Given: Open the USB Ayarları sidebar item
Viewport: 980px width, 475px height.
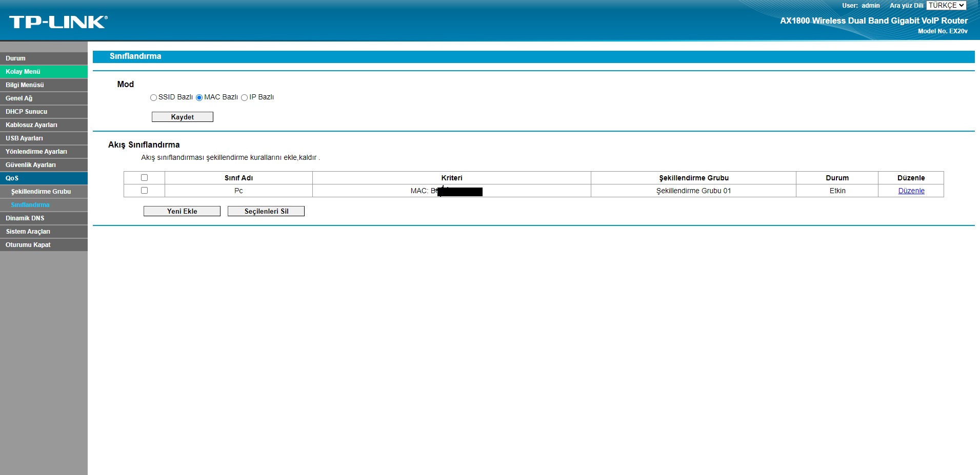Looking at the screenshot, I should click(44, 138).
